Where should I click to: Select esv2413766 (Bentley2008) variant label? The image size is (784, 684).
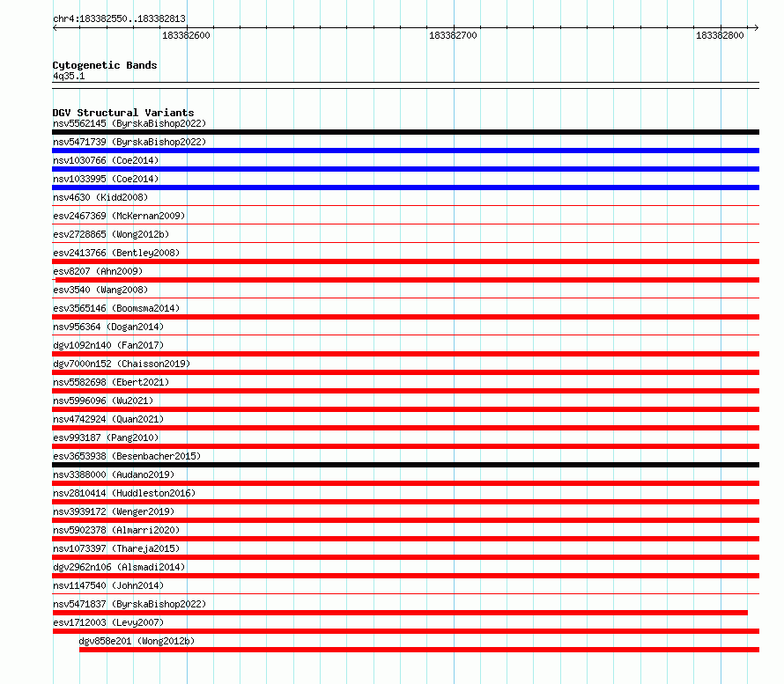[x=116, y=253]
